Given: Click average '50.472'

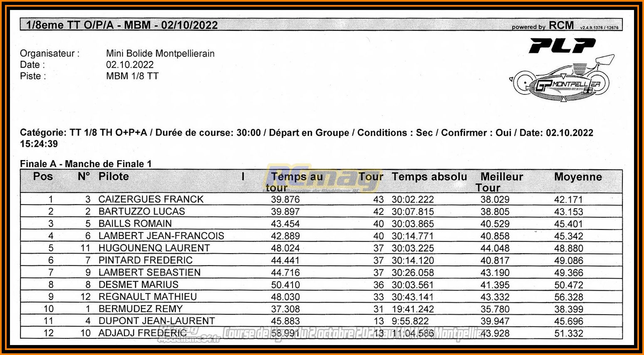Looking at the screenshot, I should (x=569, y=285).
